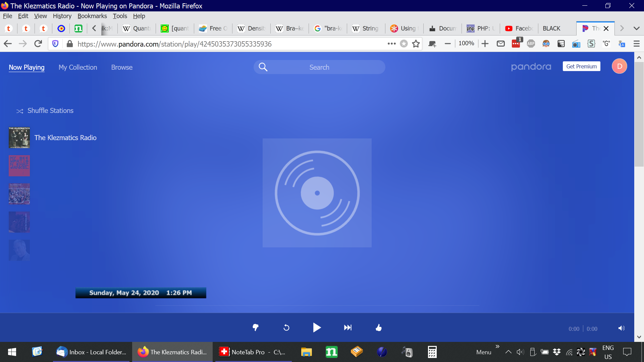
Task: Switch to My Collection tab
Action: pyautogui.click(x=78, y=67)
